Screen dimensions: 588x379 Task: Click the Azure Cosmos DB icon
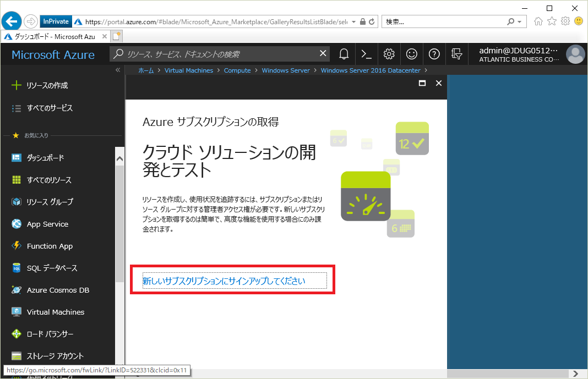click(17, 290)
